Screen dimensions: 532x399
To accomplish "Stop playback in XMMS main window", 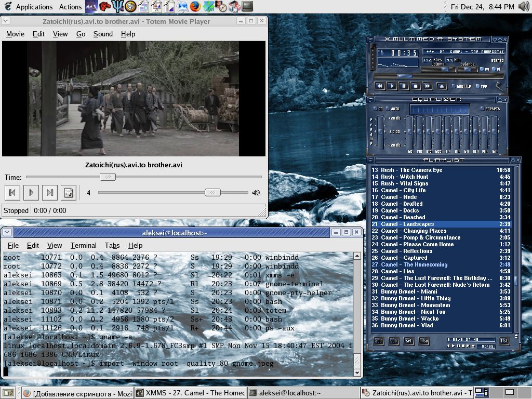I will pos(415,86).
